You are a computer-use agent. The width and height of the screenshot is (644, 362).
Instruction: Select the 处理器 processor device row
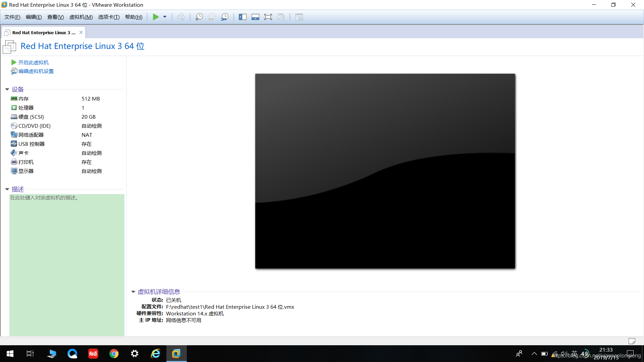(x=66, y=108)
